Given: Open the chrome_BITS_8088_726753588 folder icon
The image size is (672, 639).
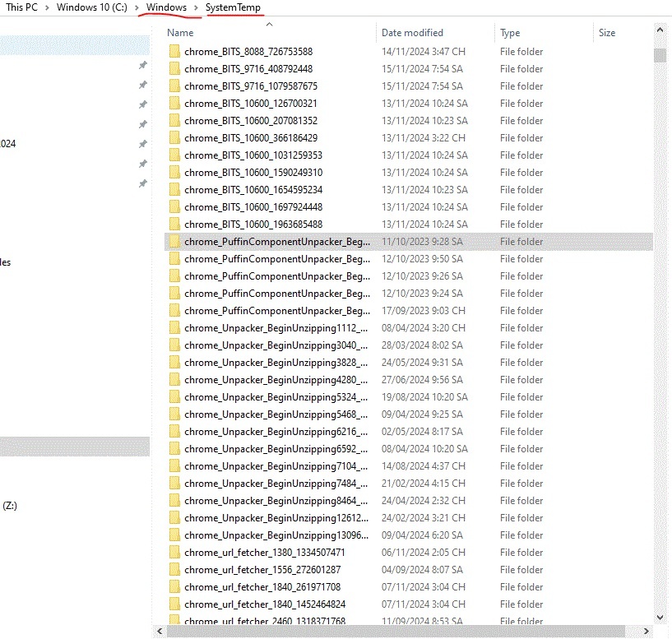Looking at the screenshot, I should click(174, 52).
